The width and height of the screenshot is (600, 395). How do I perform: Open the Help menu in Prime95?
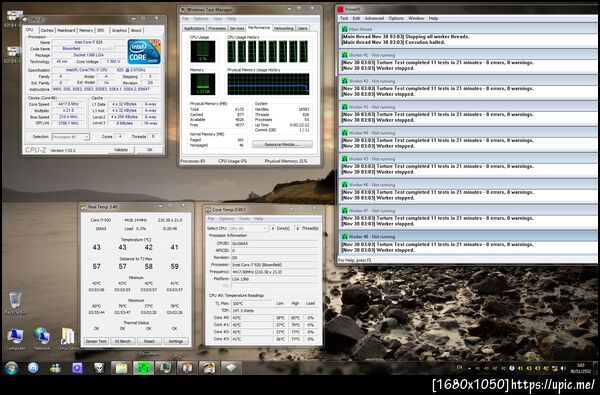coord(433,18)
